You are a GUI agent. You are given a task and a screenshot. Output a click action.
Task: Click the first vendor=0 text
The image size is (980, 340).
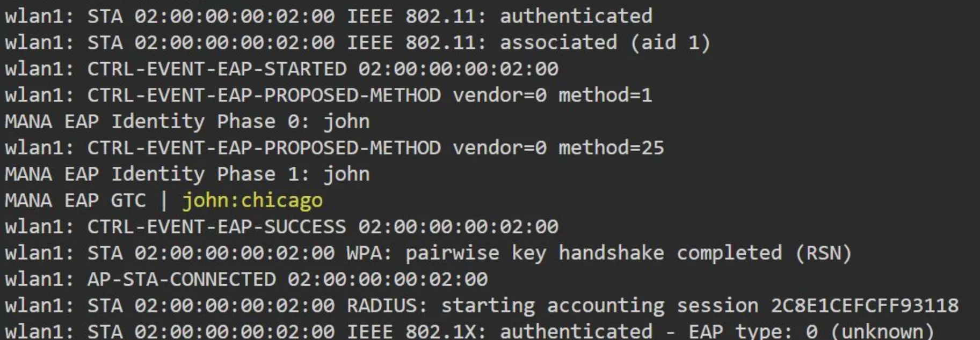[499, 95]
